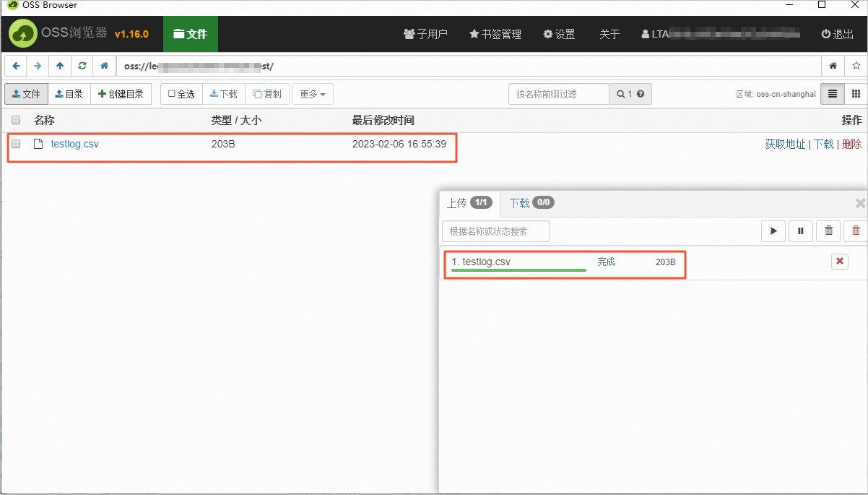Open 子用户 sub-user menu
The image size is (868, 495).
point(425,34)
